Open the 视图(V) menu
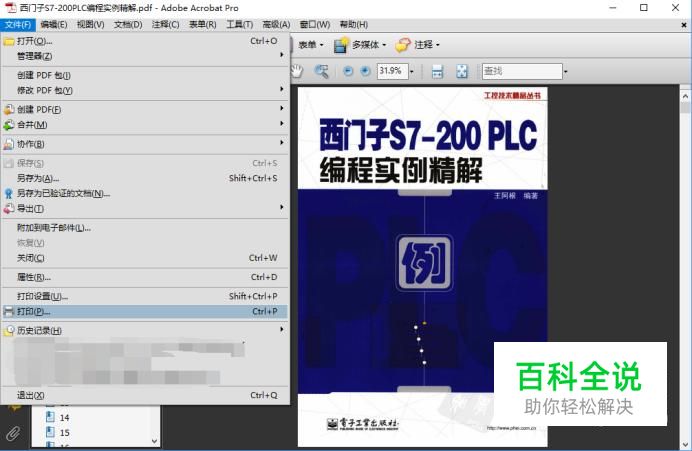This screenshot has height=451, width=692. click(90, 25)
